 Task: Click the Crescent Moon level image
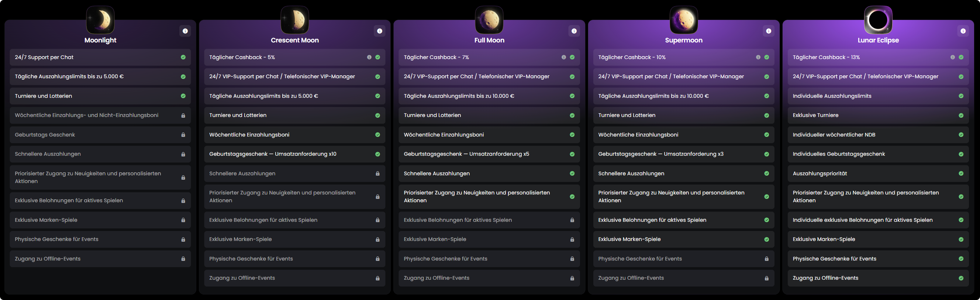coord(295,20)
